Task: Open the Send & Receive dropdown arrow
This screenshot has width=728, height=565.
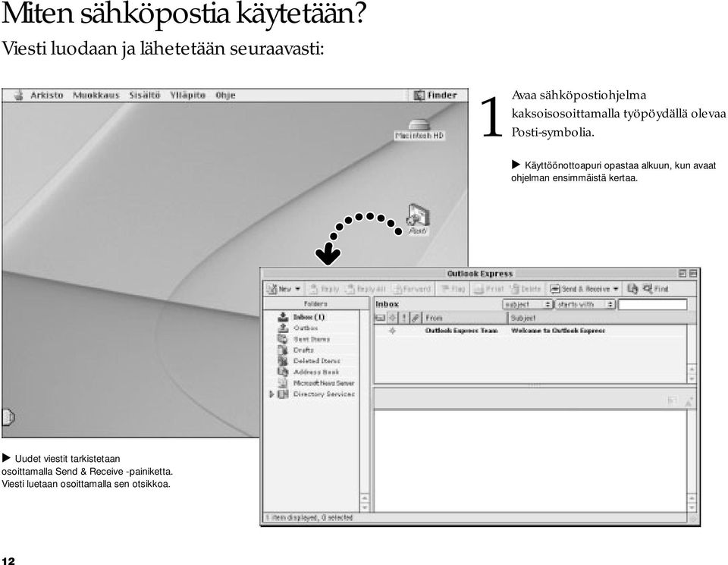Action: (x=616, y=289)
